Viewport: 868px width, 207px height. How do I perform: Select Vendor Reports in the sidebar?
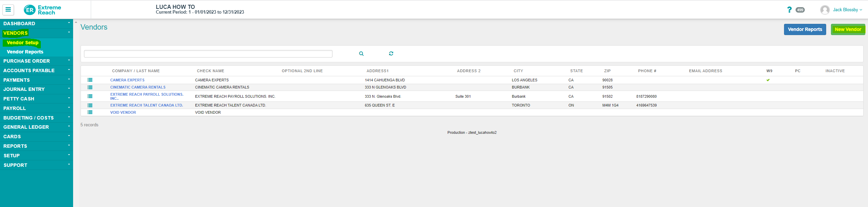(x=25, y=52)
